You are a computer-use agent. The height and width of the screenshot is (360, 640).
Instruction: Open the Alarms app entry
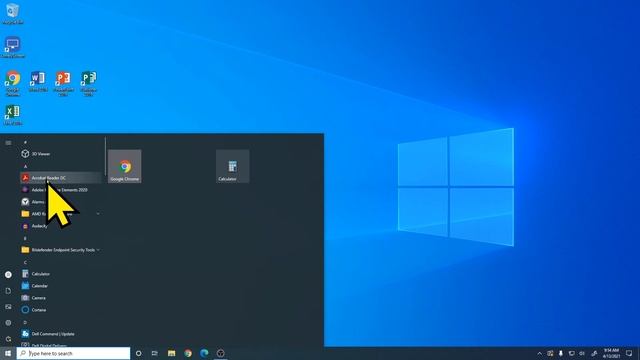(x=61, y=202)
